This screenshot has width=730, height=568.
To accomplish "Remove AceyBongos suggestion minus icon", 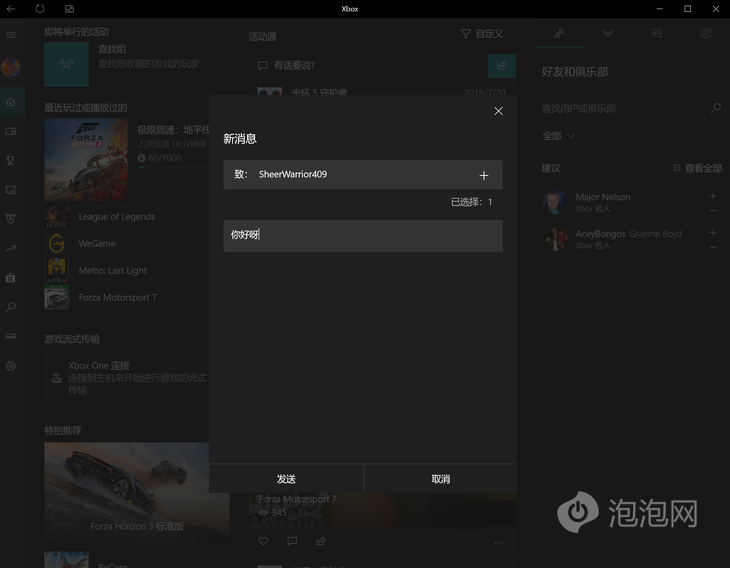I will pos(713,247).
